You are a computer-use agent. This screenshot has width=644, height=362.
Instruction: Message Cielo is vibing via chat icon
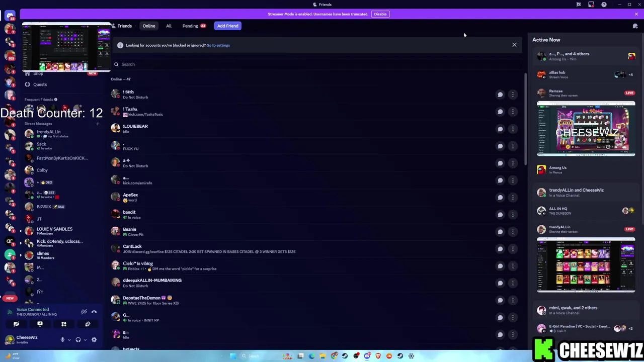[x=500, y=266]
